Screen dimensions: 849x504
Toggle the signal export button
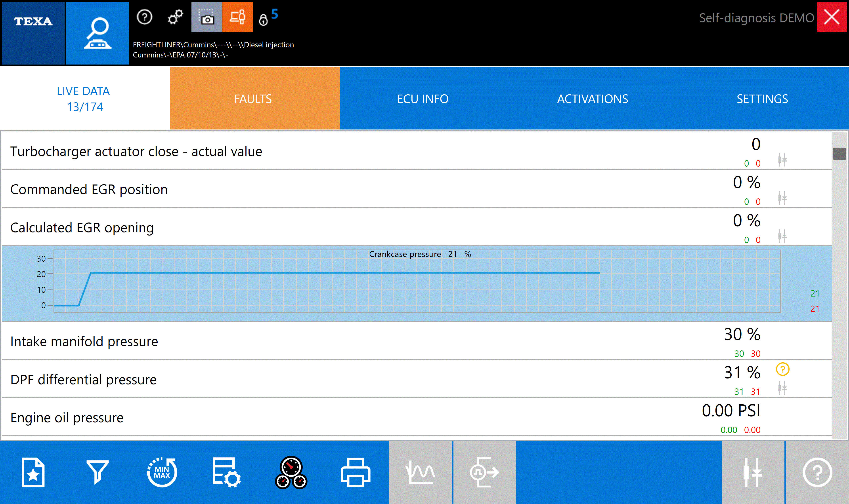[x=484, y=472]
